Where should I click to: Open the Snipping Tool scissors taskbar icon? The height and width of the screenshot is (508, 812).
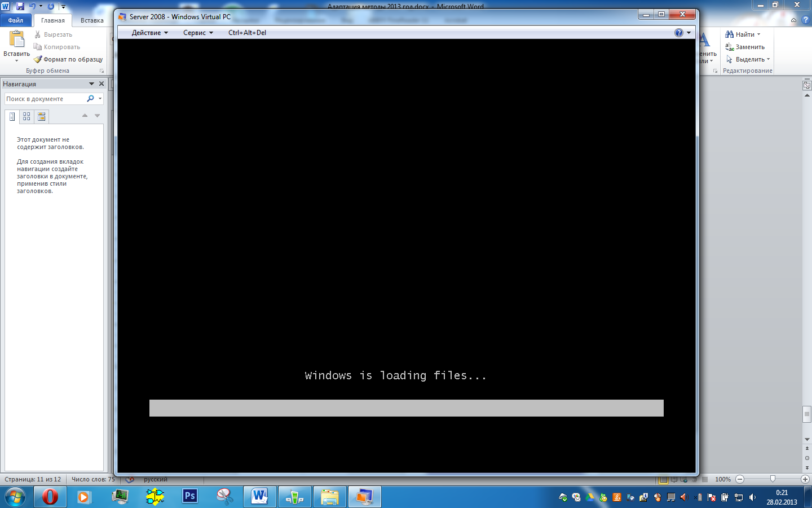click(x=225, y=497)
